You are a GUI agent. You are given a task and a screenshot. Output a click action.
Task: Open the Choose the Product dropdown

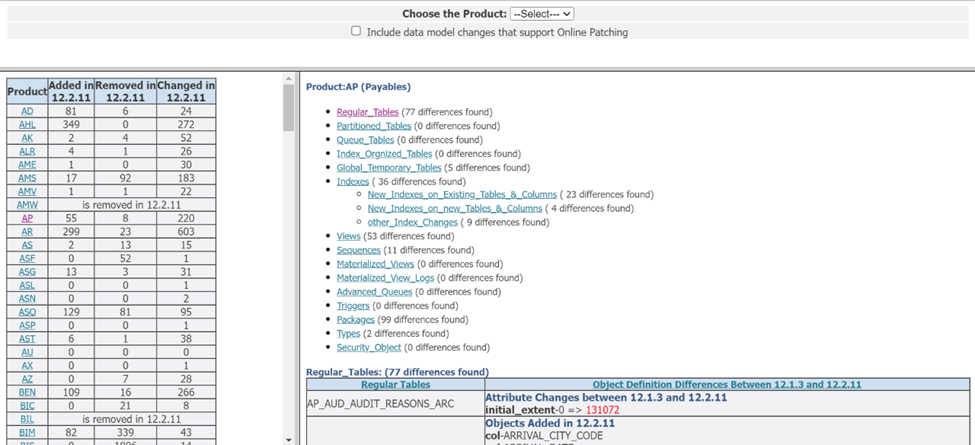click(541, 14)
